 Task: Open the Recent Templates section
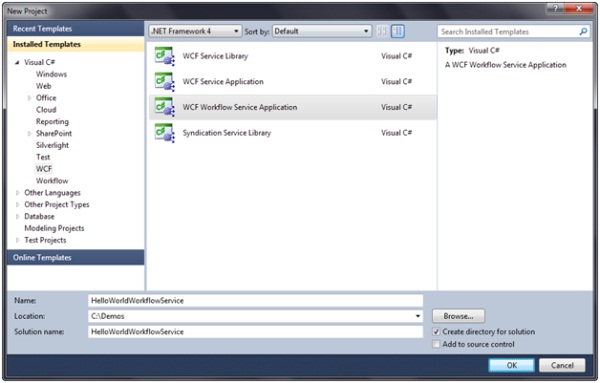(x=76, y=29)
